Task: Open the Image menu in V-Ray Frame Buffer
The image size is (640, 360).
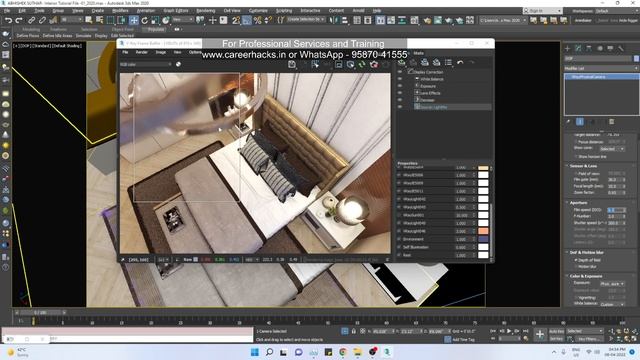Action: click(x=160, y=52)
